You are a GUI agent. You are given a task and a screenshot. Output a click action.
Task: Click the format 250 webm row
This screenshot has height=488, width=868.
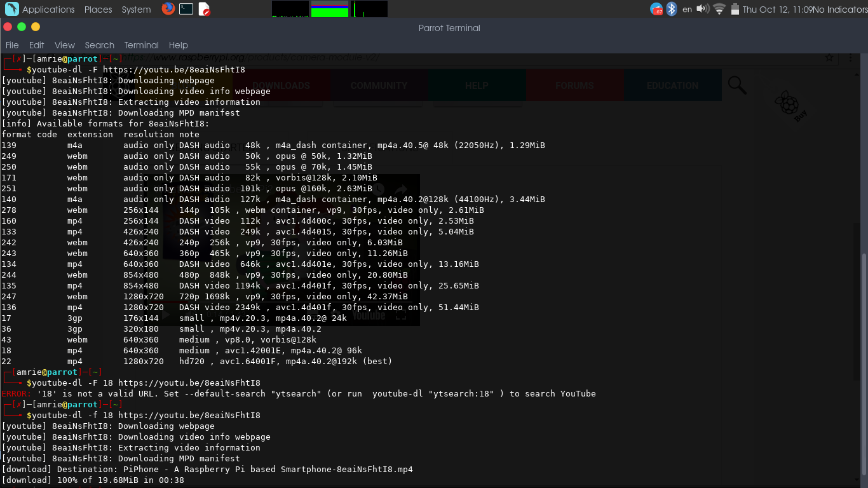pos(187,167)
